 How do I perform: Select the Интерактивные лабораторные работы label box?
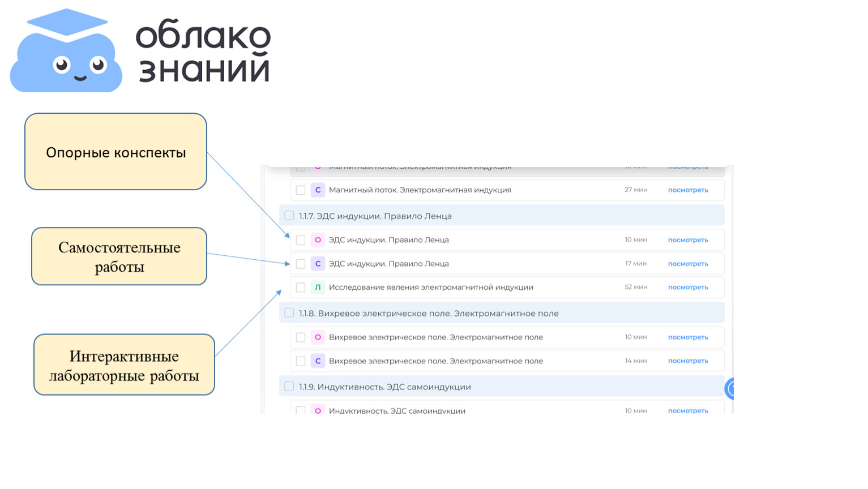124,364
